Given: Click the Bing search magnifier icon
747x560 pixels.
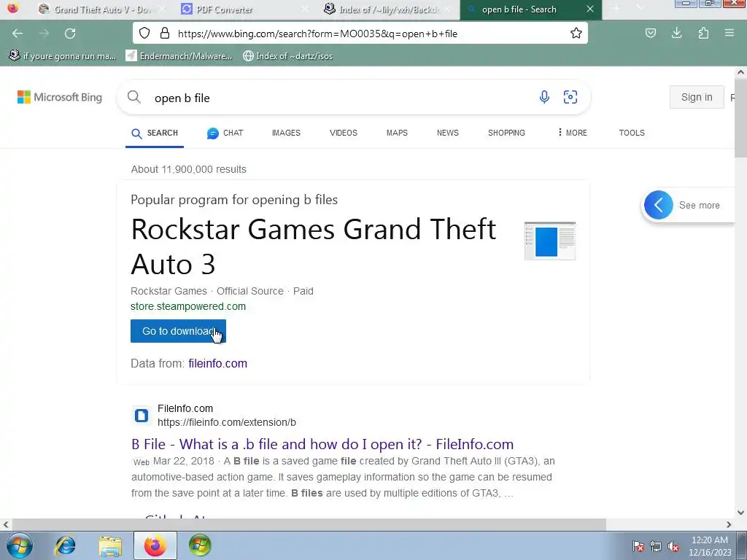Looking at the screenshot, I should [134, 97].
